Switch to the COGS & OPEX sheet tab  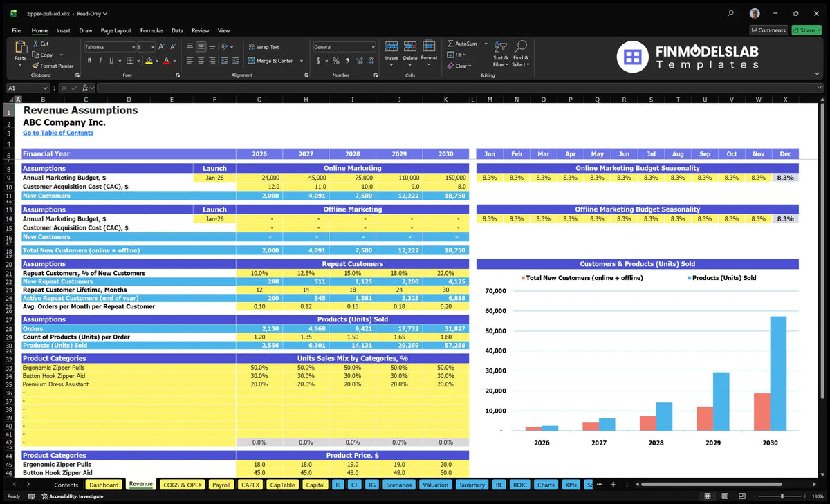pyautogui.click(x=182, y=485)
